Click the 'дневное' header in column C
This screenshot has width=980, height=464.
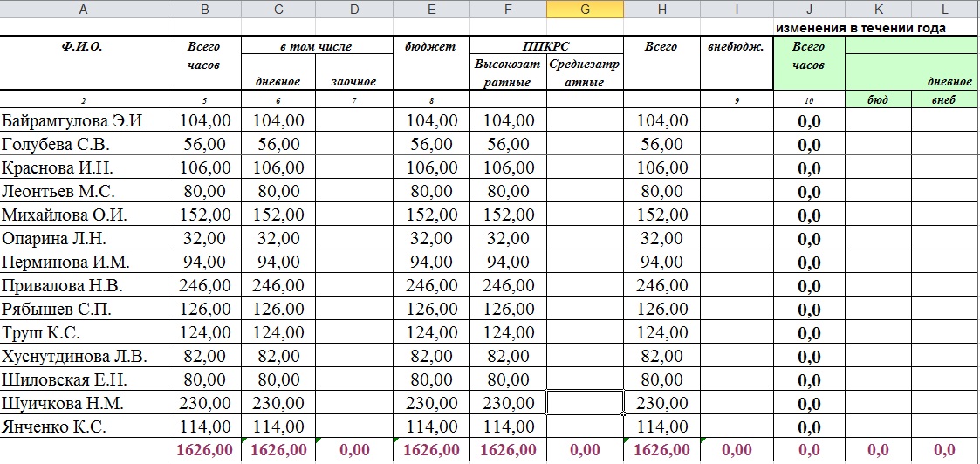[x=278, y=72]
